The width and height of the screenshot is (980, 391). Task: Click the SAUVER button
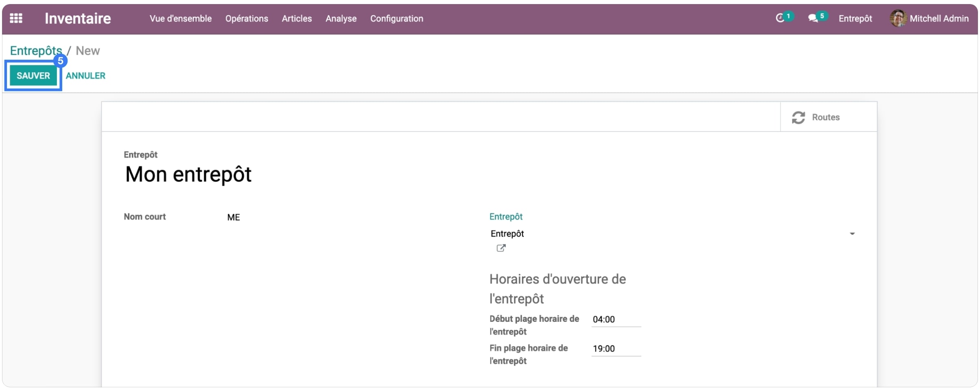click(33, 76)
